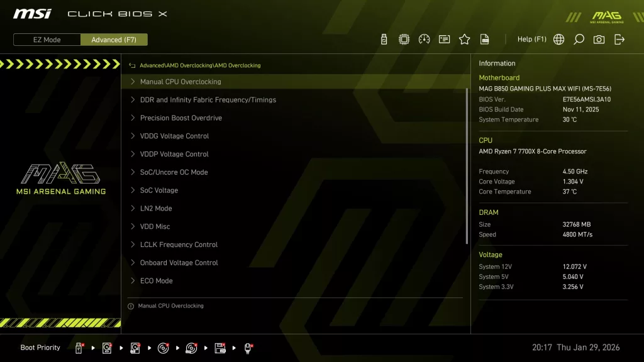Open the Favorites star icon

click(x=465, y=39)
